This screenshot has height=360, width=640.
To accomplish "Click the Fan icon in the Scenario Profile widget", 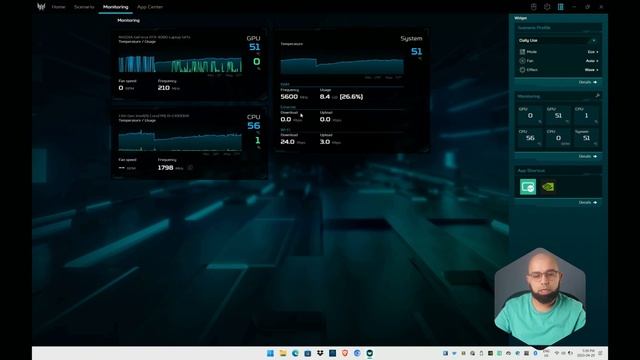I will tap(522, 61).
